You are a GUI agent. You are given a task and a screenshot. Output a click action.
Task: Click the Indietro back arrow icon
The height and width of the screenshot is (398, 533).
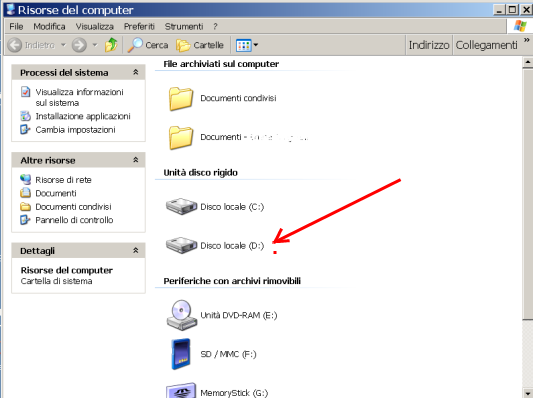click(15, 45)
